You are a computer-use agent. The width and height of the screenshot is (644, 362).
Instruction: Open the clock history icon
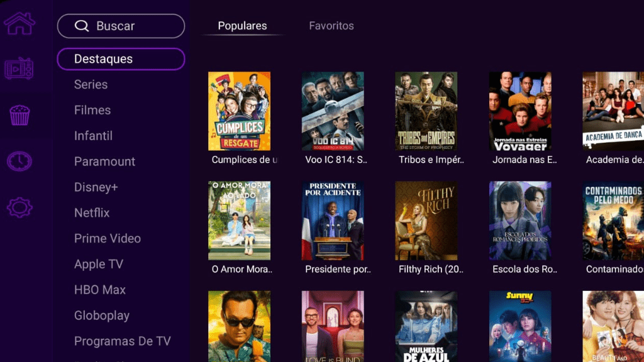pos(19,162)
